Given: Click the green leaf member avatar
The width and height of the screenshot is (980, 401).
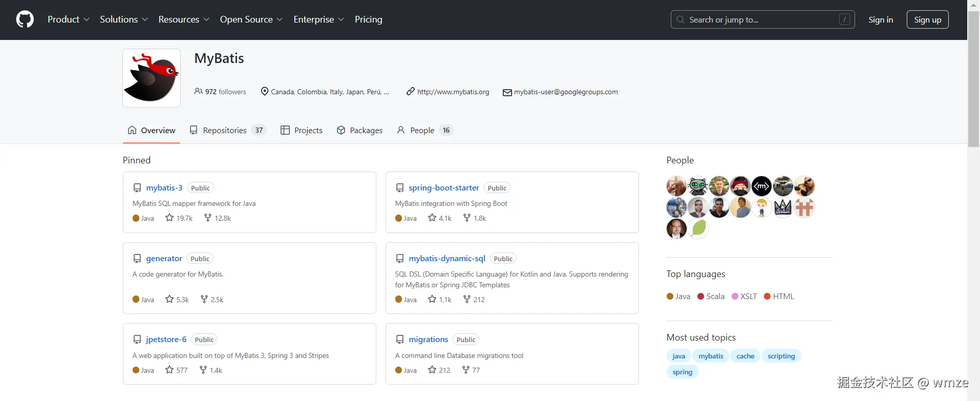Looking at the screenshot, I should pos(698,228).
